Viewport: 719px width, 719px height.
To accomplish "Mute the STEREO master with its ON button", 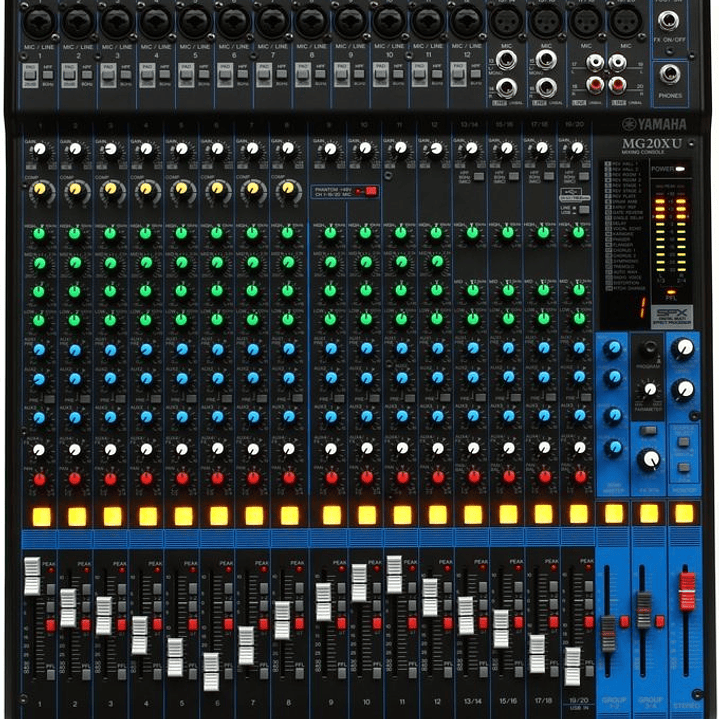I will tap(684, 513).
